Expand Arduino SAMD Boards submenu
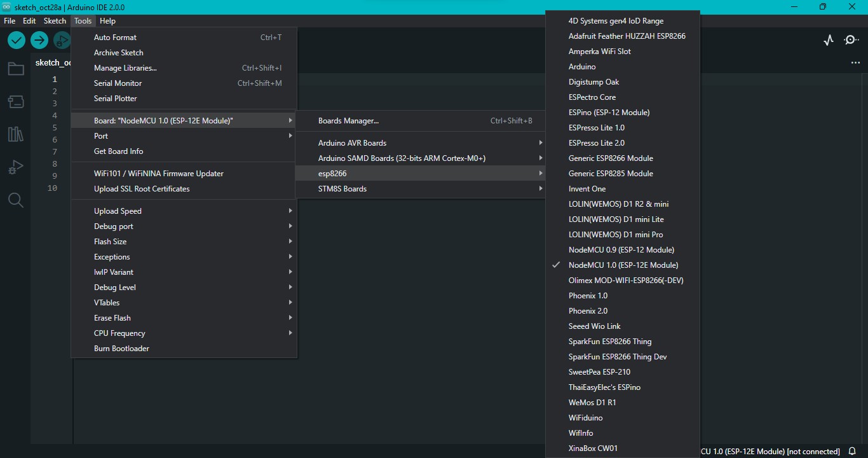The width and height of the screenshot is (868, 458). click(421, 158)
